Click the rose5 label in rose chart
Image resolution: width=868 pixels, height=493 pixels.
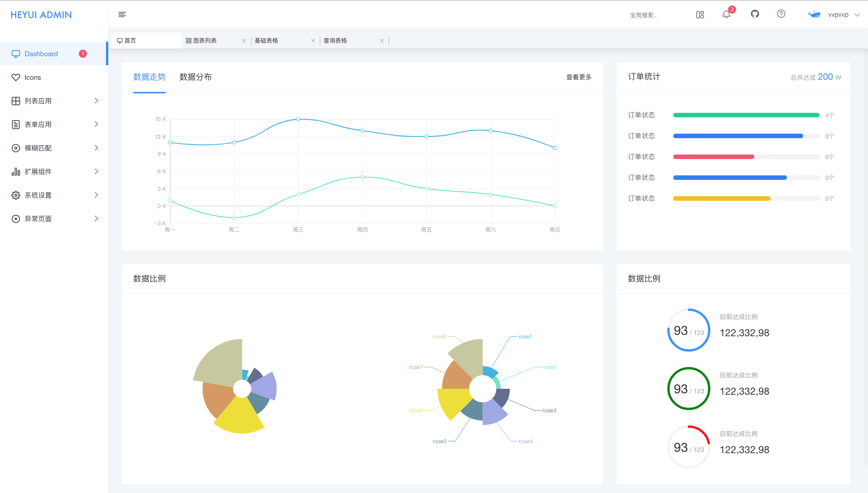(x=439, y=441)
